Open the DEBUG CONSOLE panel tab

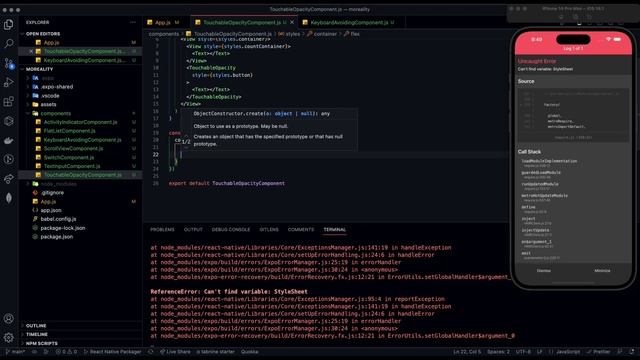click(231, 230)
